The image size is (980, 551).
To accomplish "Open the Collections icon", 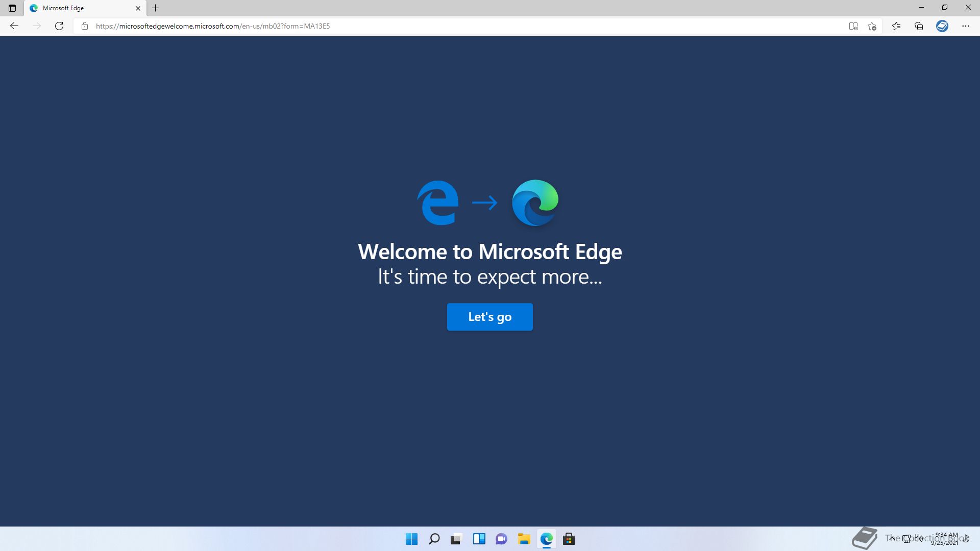I will (919, 26).
